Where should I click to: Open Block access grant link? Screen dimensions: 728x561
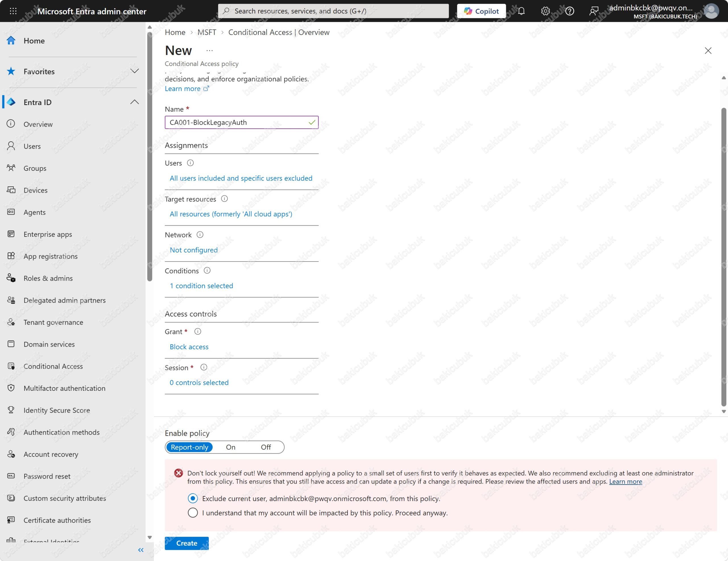pos(189,347)
